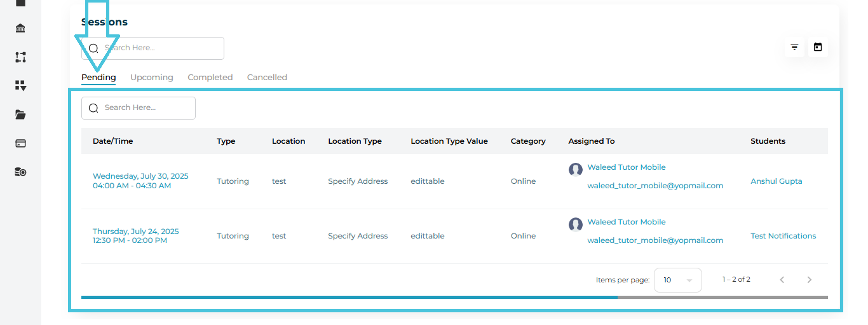
Task: Click the horizontal scrollbar under the table
Action: pos(349,297)
